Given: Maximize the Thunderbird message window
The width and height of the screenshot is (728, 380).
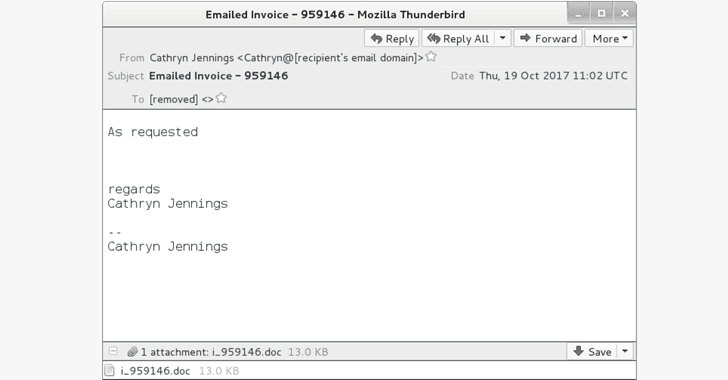Looking at the screenshot, I should tap(601, 14).
